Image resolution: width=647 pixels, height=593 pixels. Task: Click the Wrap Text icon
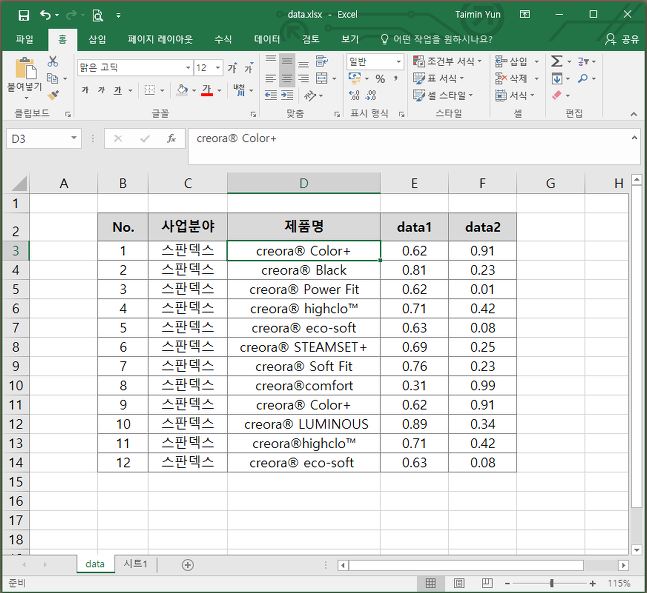click(x=321, y=61)
